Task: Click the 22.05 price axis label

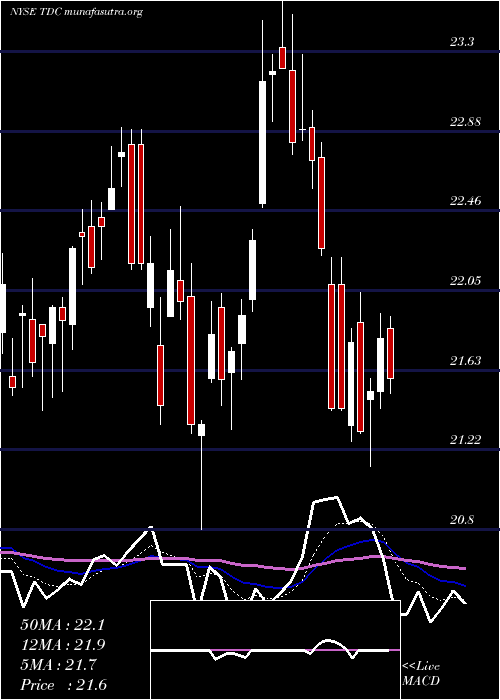Action: click(465, 281)
